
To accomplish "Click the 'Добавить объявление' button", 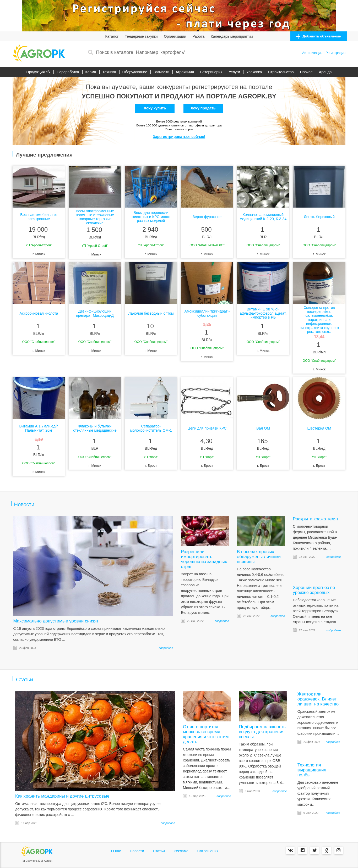I will [318, 36].
